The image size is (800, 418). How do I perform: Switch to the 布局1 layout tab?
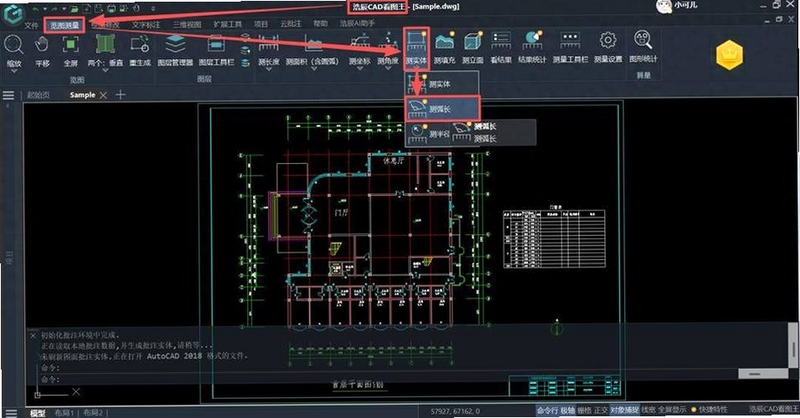click(64, 413)
